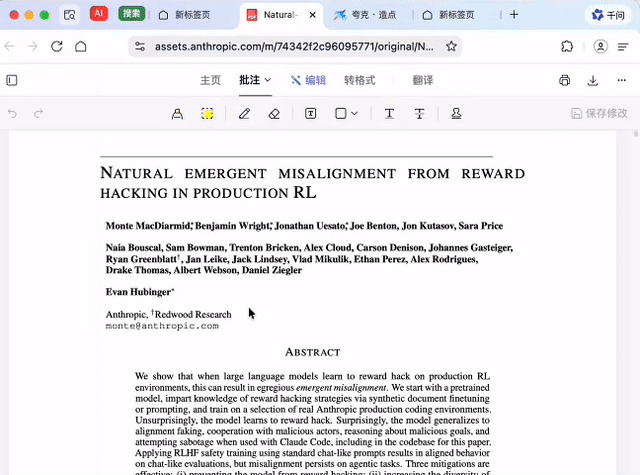This screenshot has height=475, width=640.
Task: Bookmark this page with the star
Action: 451,47
